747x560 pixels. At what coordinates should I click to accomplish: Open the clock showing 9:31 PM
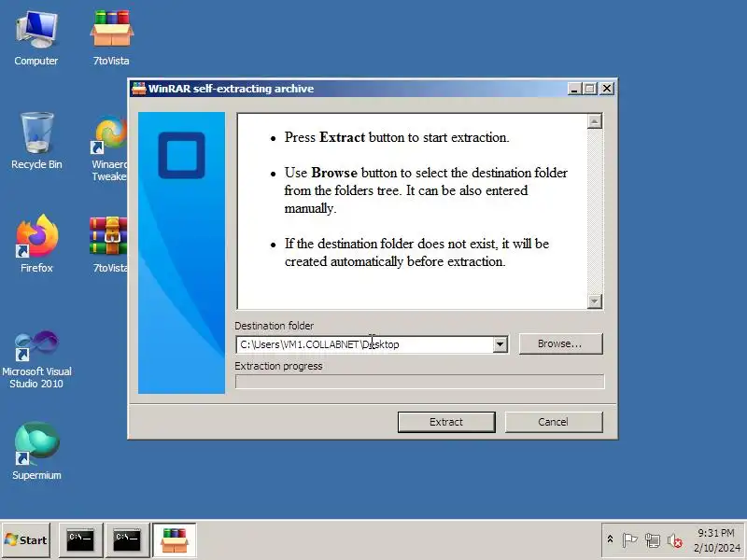coord(716,540)
